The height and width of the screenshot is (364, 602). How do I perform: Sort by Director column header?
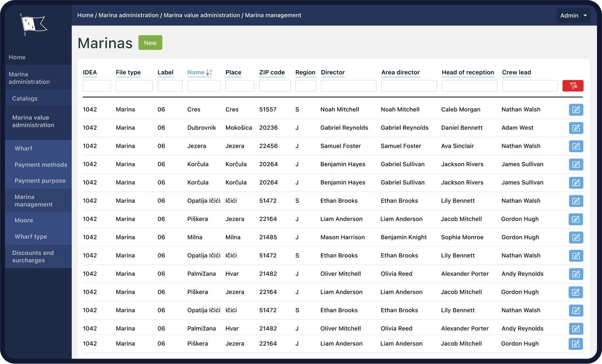pyautogui.click(x=333, y=72)
